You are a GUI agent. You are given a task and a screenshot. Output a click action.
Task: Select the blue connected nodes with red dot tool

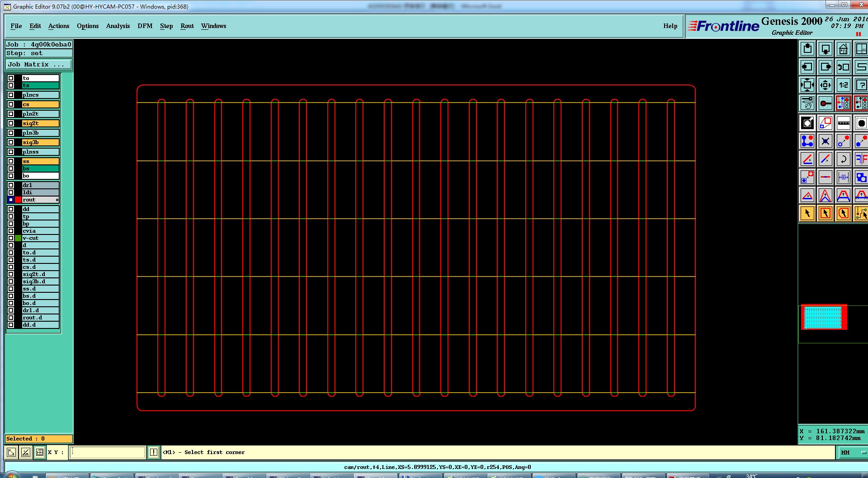pyautogui.click(x=807, y=141)
